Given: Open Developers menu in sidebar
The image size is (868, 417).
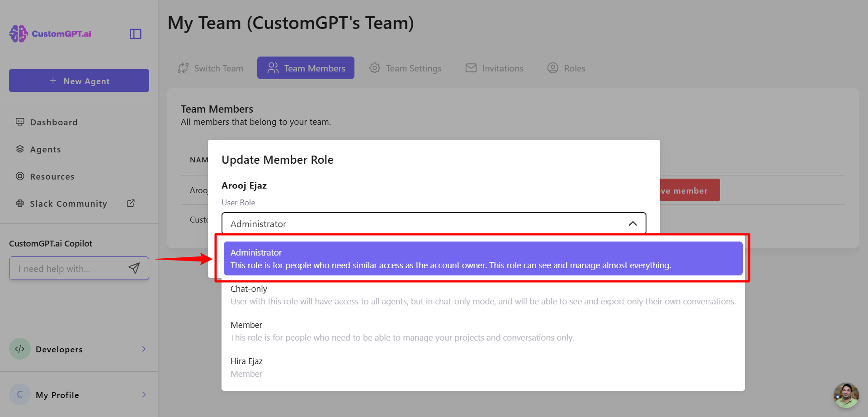Looking at the screenshot, I should (x=79, y=349).
